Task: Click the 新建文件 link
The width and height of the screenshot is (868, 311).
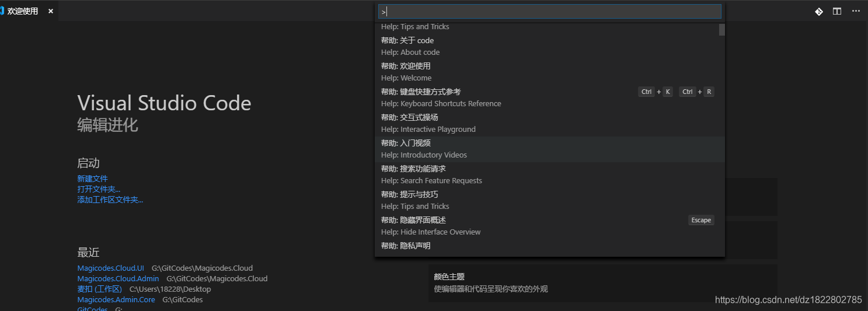Action: 92,179
